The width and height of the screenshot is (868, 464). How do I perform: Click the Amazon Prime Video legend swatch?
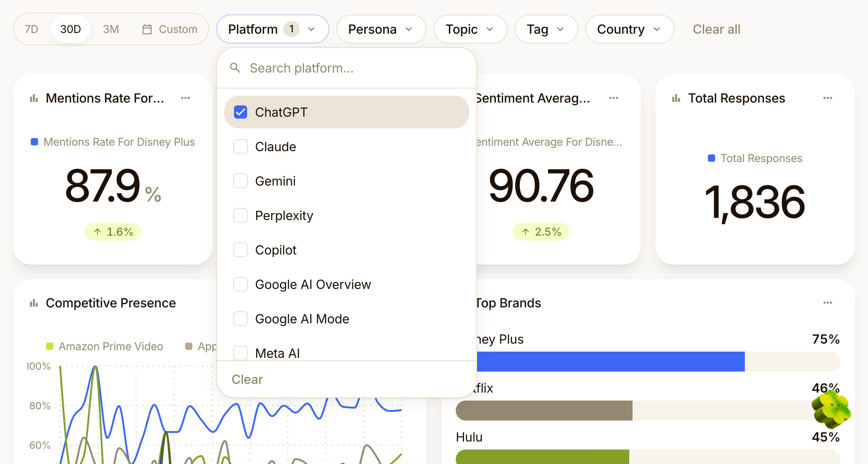pyautogui.click(x=50, y=346)
